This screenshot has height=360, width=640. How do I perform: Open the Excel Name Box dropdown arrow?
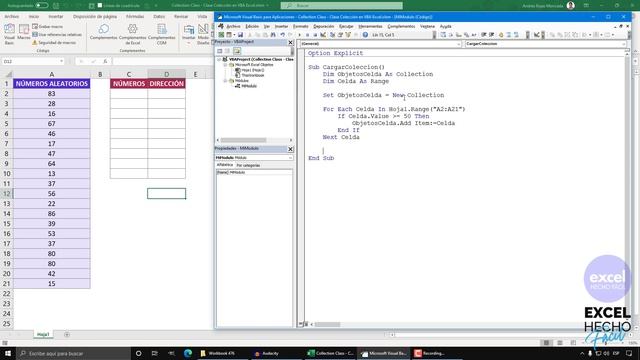[x=61, y=61]
